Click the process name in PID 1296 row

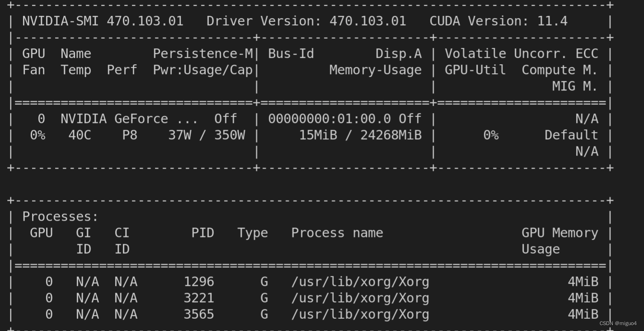[x=360, y=282]
